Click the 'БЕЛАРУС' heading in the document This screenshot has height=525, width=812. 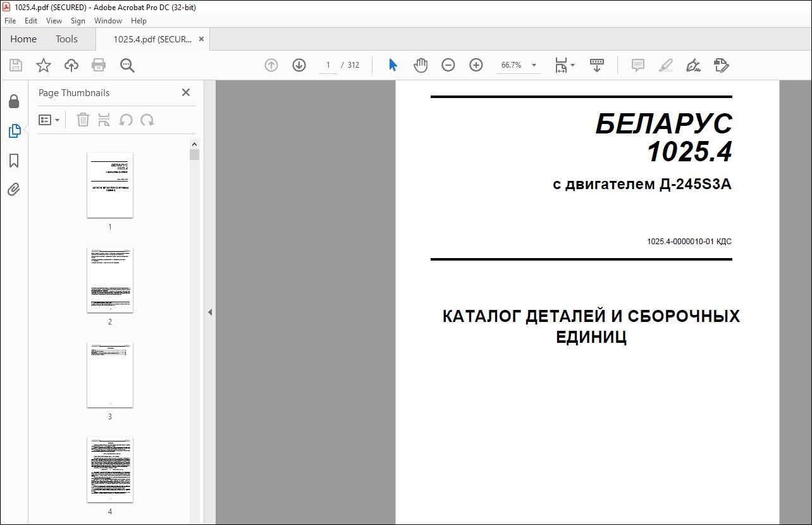pos(663,125)
